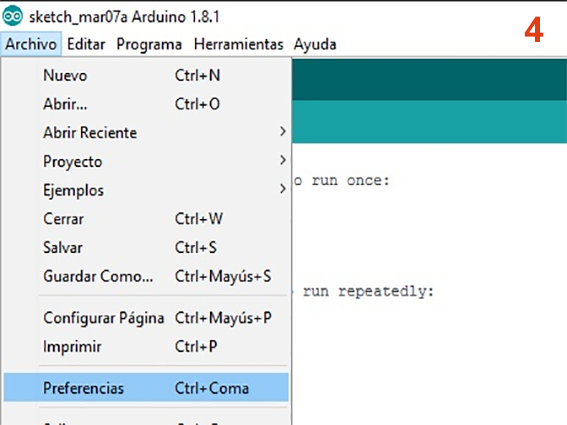Screen dimensions: 567x425
Task: Click the 'run repeatedly' comment line
Action: pos(363,291)
